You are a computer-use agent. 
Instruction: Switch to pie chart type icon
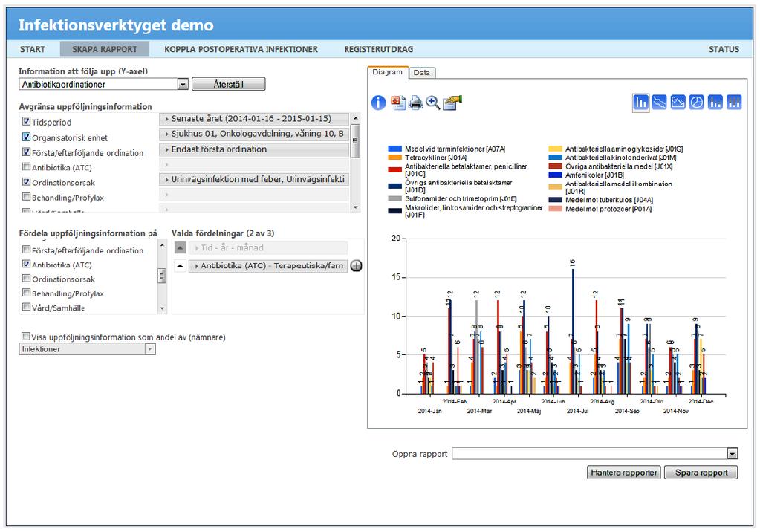[x=697, y=103]
